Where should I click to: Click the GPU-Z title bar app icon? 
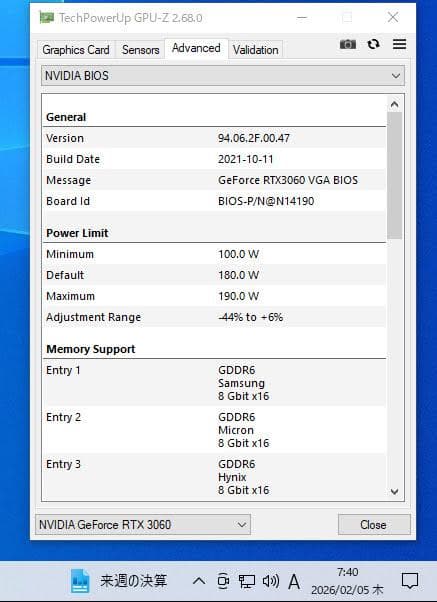46,18
